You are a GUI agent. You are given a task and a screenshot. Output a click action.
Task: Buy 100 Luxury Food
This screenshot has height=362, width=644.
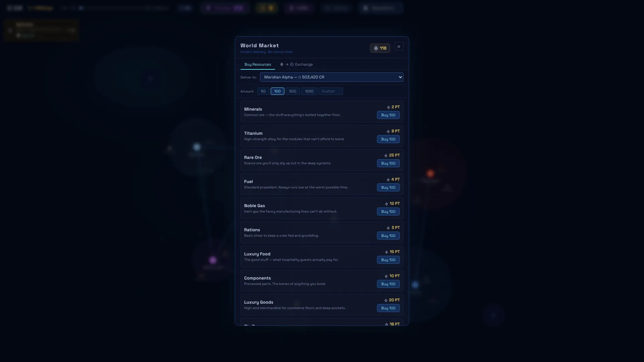click(x=388, y=260)
